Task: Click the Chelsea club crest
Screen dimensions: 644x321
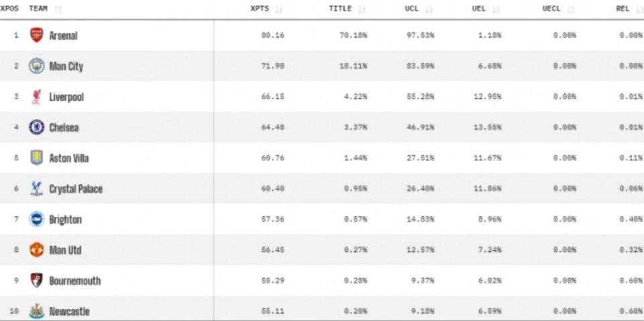Action: [x=36, y=127]
